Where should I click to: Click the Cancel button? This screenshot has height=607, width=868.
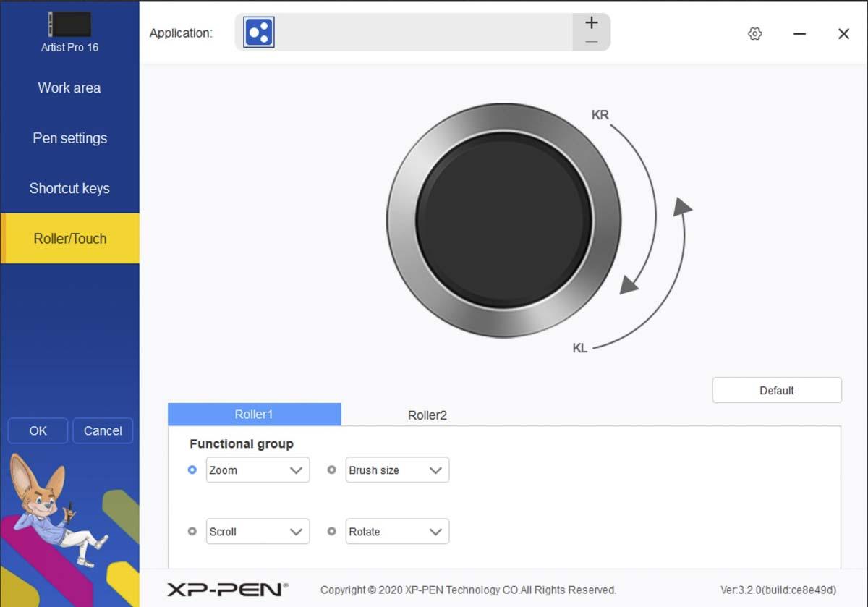(x=103, y=430)
